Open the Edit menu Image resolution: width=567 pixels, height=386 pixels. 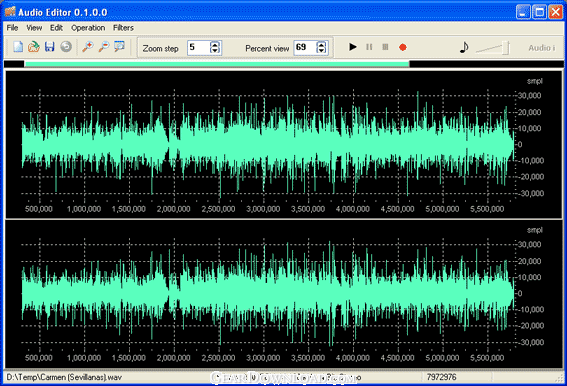[56, 28]
